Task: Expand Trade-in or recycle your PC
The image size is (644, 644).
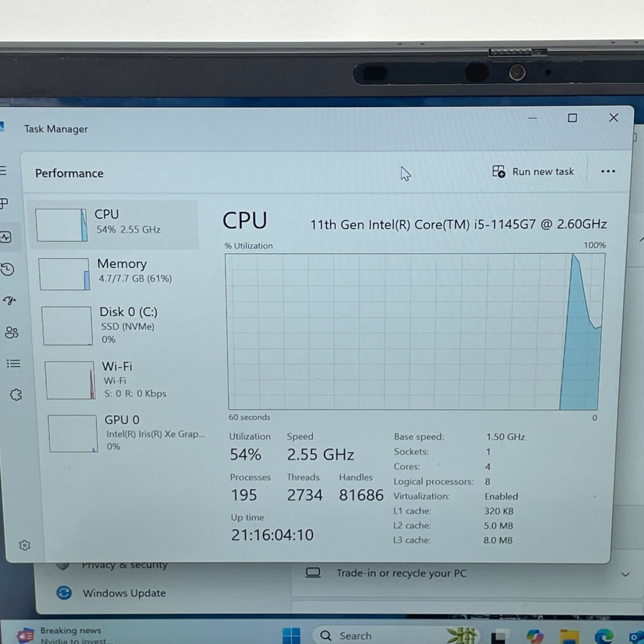Action: (625, 574)
